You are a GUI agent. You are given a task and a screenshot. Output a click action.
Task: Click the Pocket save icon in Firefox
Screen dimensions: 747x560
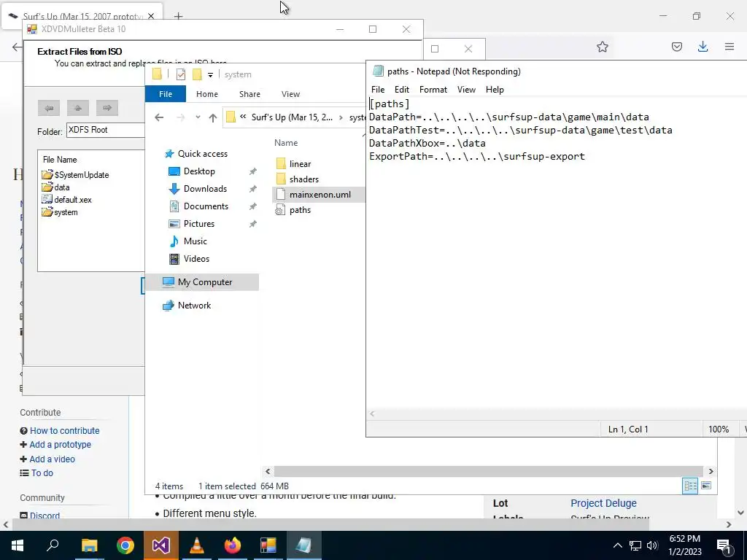click(x=676, y=47)
